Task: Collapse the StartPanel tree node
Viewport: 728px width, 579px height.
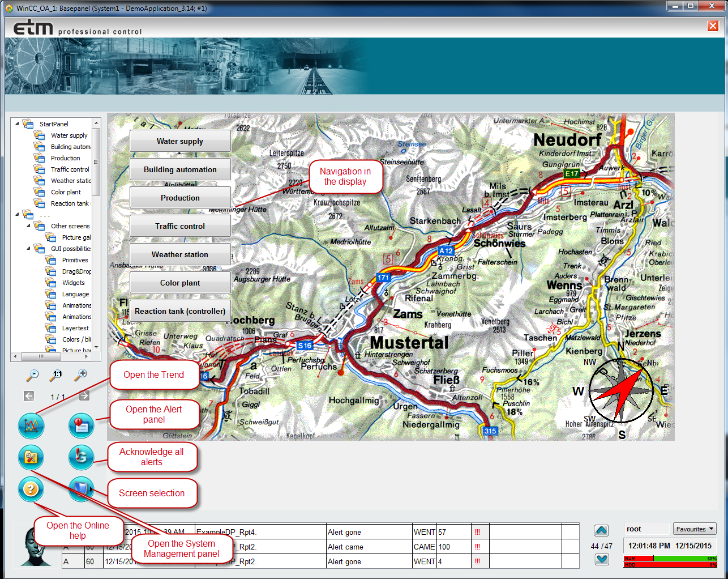Action: 17,124
